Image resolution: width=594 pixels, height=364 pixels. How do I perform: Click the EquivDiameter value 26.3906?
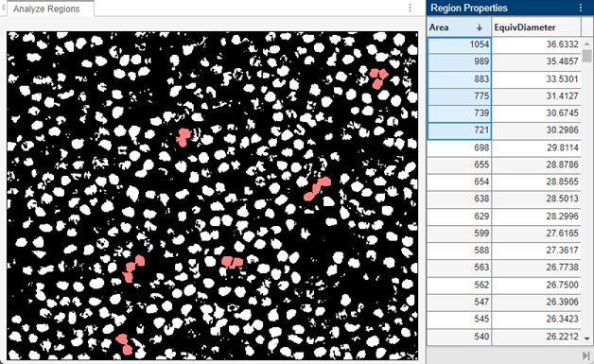[x=562, y=302]
